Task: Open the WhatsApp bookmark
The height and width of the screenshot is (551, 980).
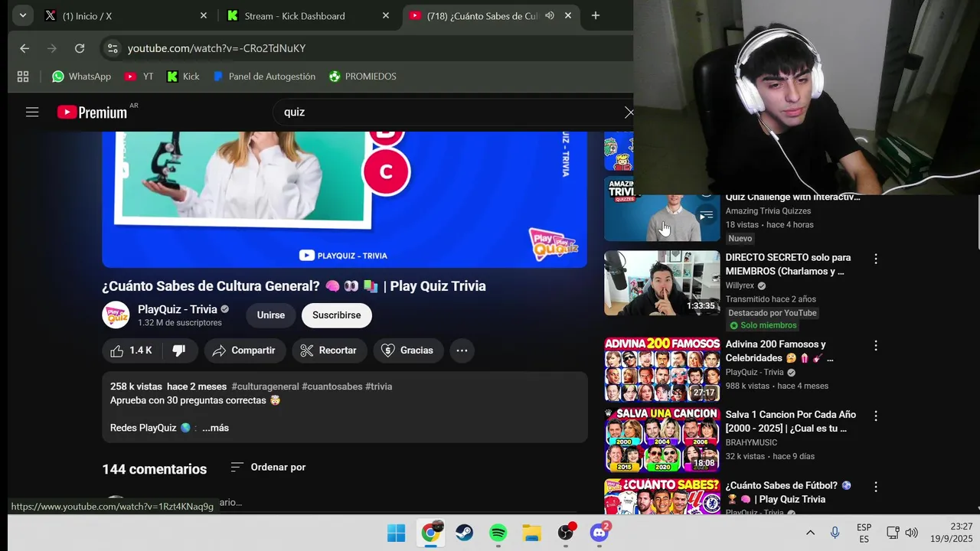Action: click(81, 77)
